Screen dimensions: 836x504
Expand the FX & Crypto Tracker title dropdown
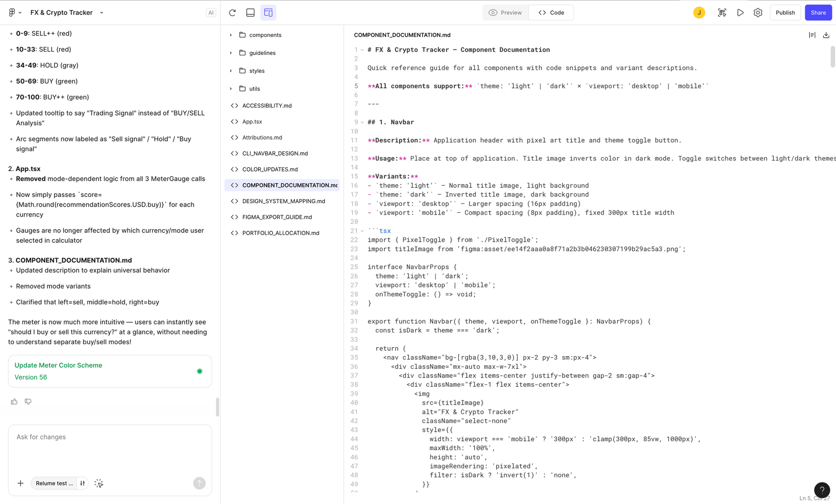pos(102,12)
